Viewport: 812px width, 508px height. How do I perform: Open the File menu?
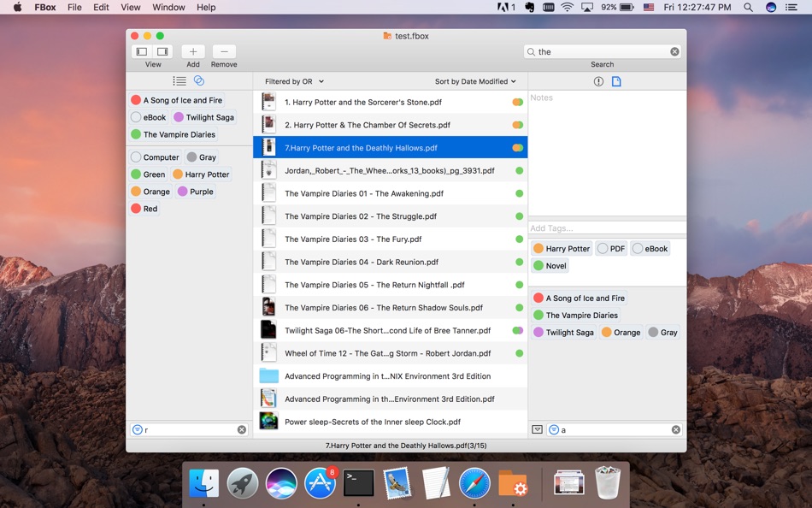point(74,7)
